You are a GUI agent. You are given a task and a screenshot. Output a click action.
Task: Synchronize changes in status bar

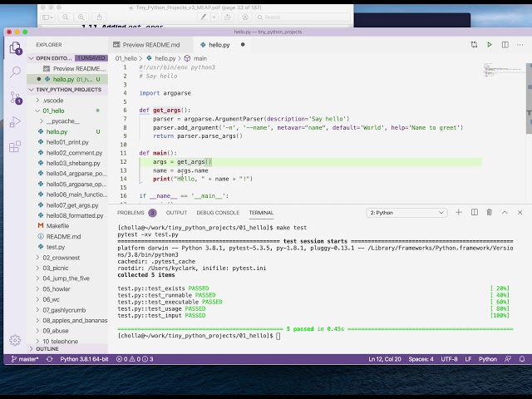point(50,359)
